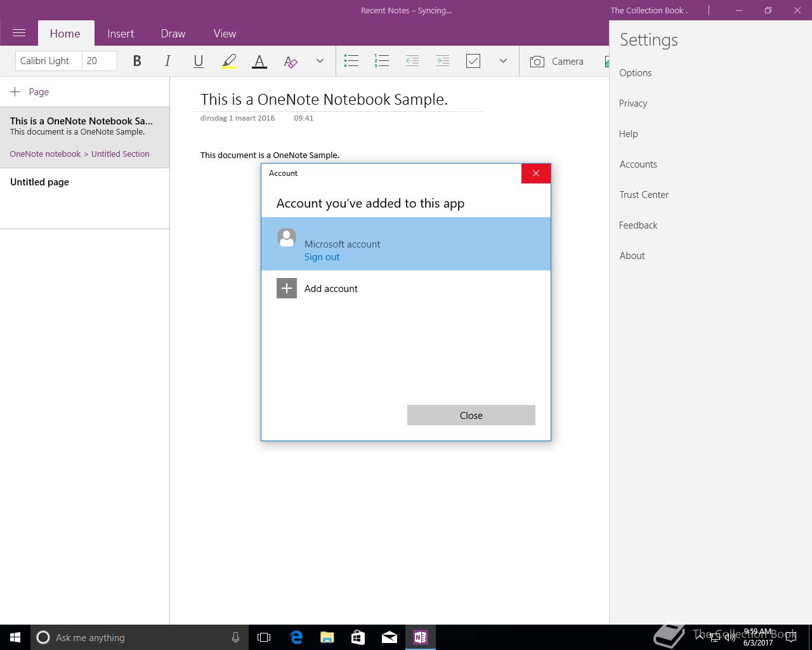Image resolution: width=812 pixels, height=650 pixels.
Task: Select the OneNote Notebook Sample page
Action: coord(84,137)
